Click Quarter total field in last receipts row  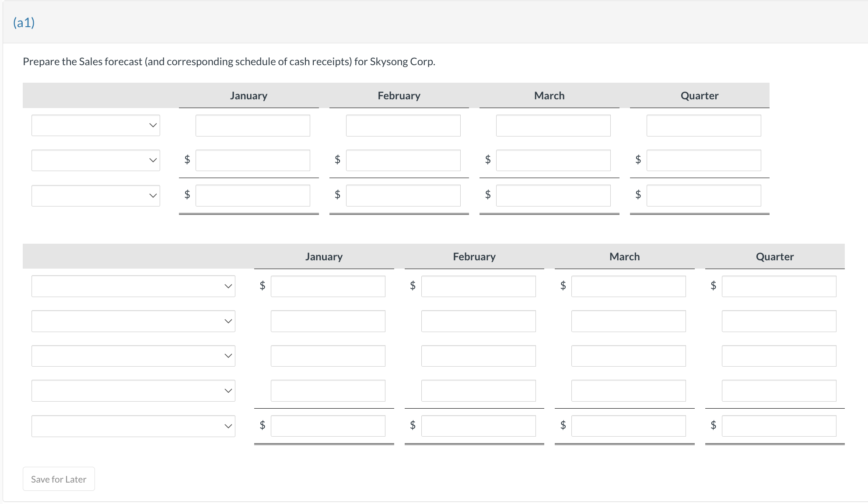pyautogui.click(x=779, y=426)
